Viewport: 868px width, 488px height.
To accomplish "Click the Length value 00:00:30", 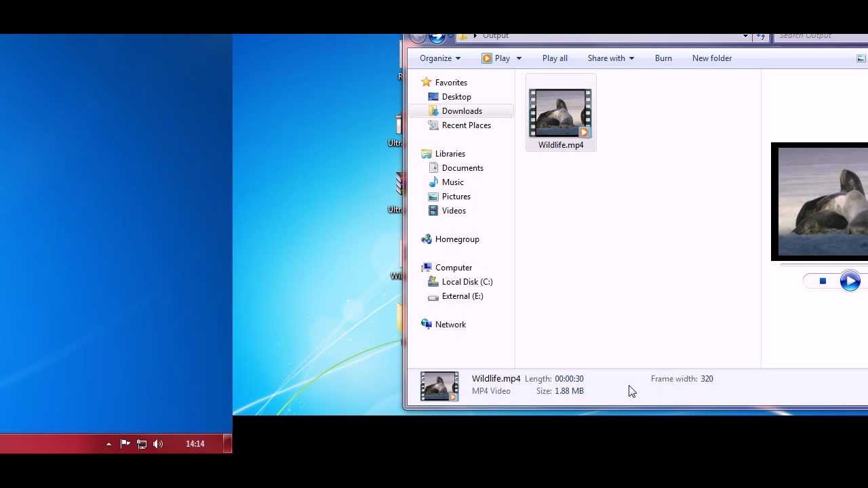I will 569,379.
